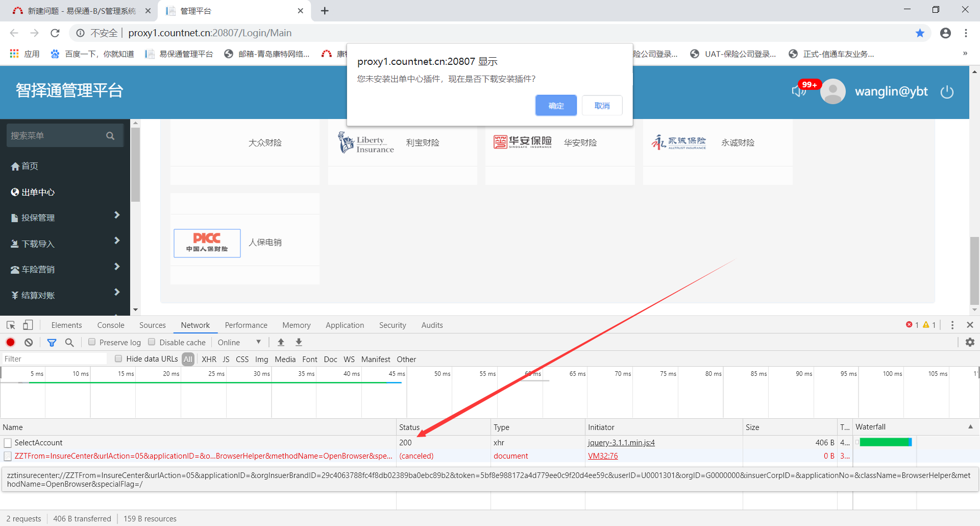980x526 pixels.
Task: Click 取消 in the plugin dialog
Action: click(602, 105)
